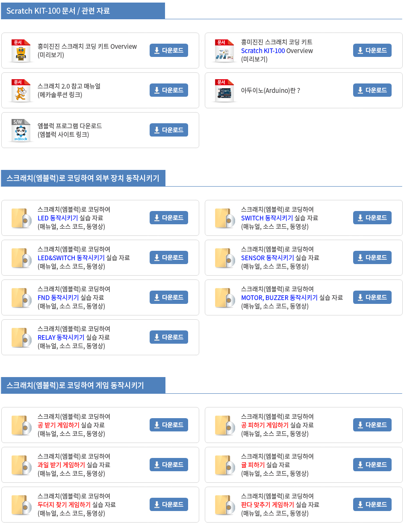This screenshot has width=404, height=532.
Task: Click the Scratch KIT-100 Overview document icon
Action: pos(225,51)
